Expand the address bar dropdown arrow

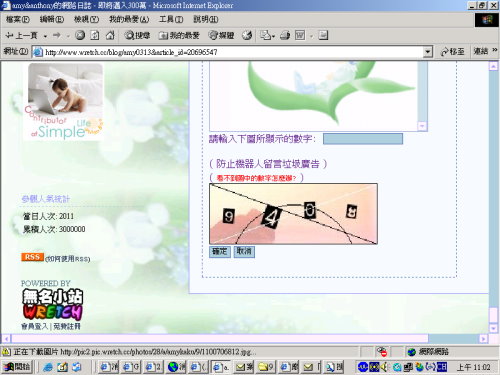(x=428, y=52)
